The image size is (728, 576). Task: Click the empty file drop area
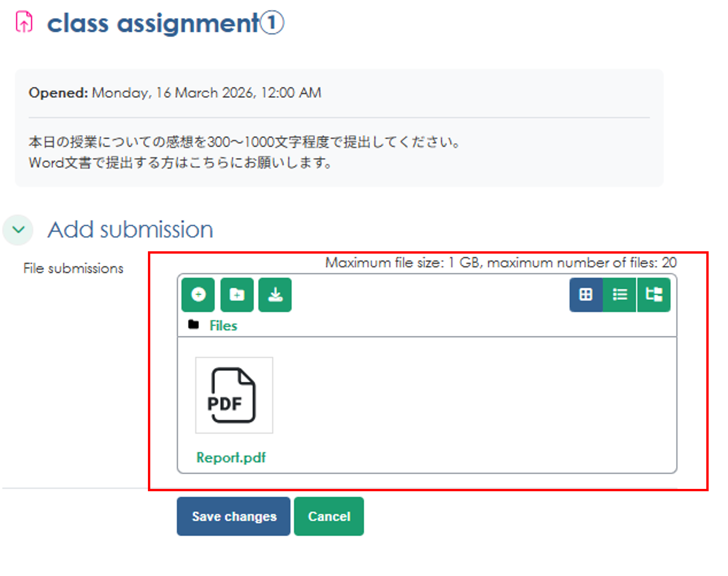pyautogui.click(x=473, y=405)
